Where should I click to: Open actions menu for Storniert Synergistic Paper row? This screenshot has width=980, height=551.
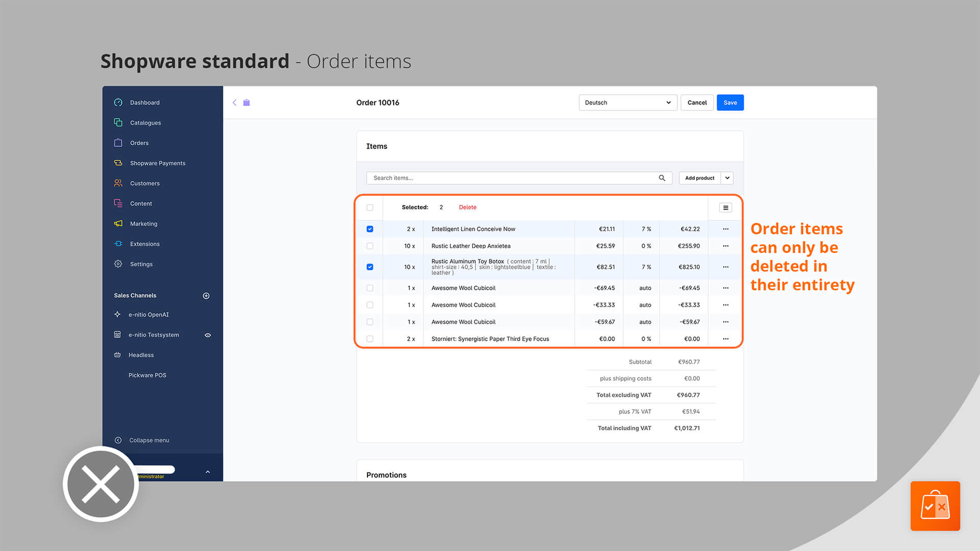point(726,339)
